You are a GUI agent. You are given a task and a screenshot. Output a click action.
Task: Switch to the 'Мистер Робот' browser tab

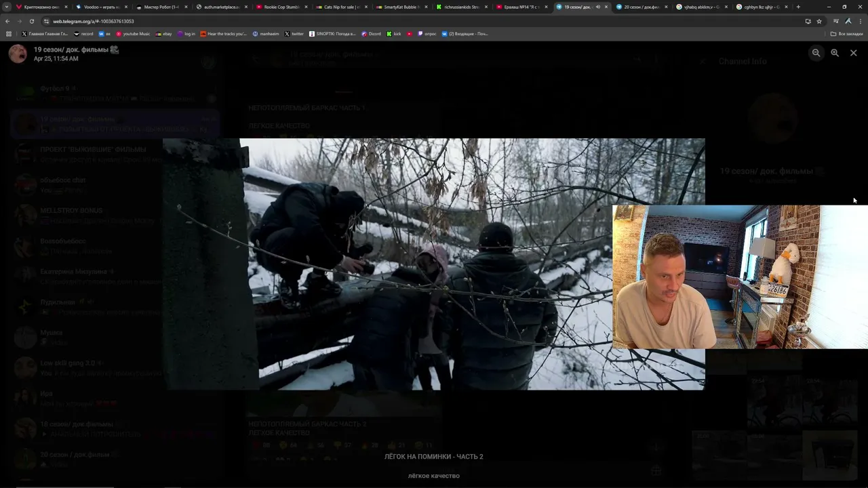pyautogui.click(x=161, y=7)
